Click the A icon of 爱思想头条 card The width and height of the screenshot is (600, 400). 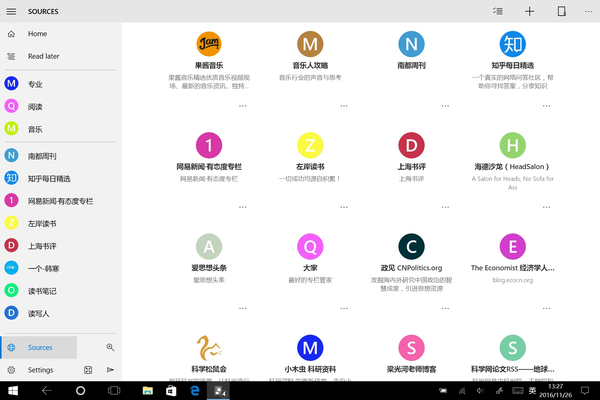pos(209,247)
